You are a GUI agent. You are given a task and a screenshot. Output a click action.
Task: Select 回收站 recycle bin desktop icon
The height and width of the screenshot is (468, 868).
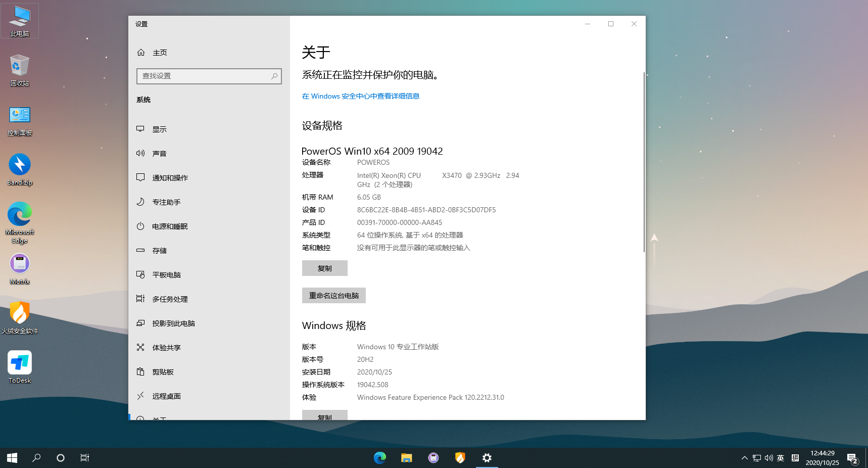[20, 70]
